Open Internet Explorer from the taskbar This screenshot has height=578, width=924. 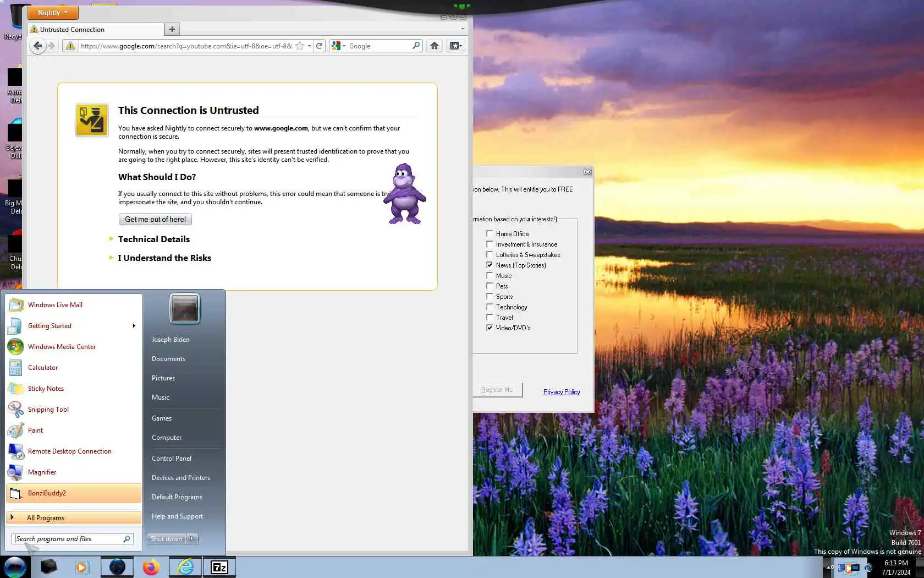tap(185, 567)
